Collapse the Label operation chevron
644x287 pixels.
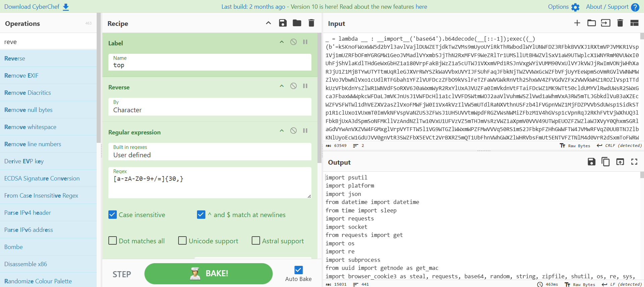282,42
